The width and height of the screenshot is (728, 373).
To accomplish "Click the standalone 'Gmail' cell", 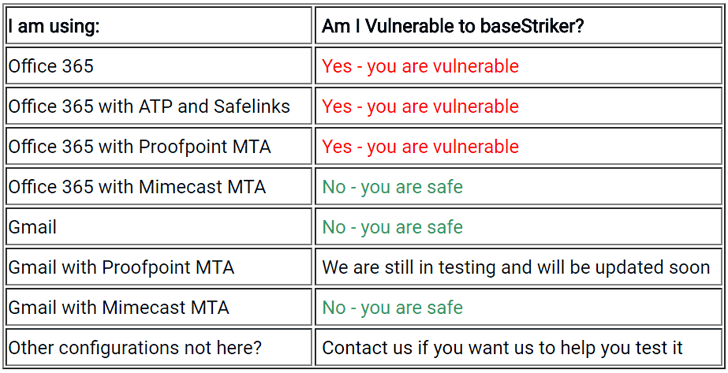I will (158, 227).
